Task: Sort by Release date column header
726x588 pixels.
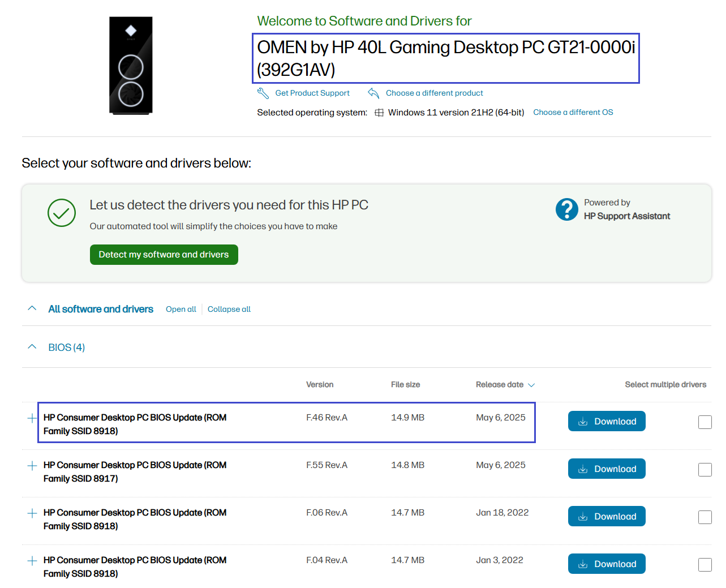Action: point(505,384)
